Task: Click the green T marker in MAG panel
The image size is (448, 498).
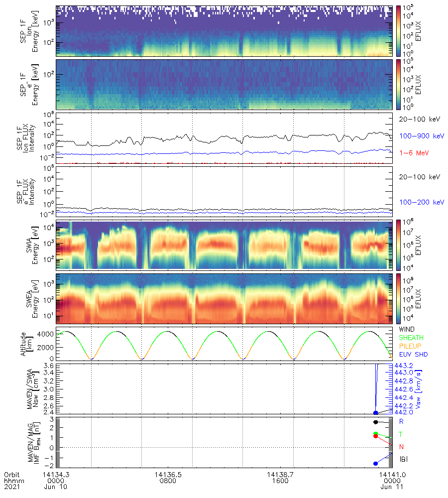Action: (x=375, y=434)
